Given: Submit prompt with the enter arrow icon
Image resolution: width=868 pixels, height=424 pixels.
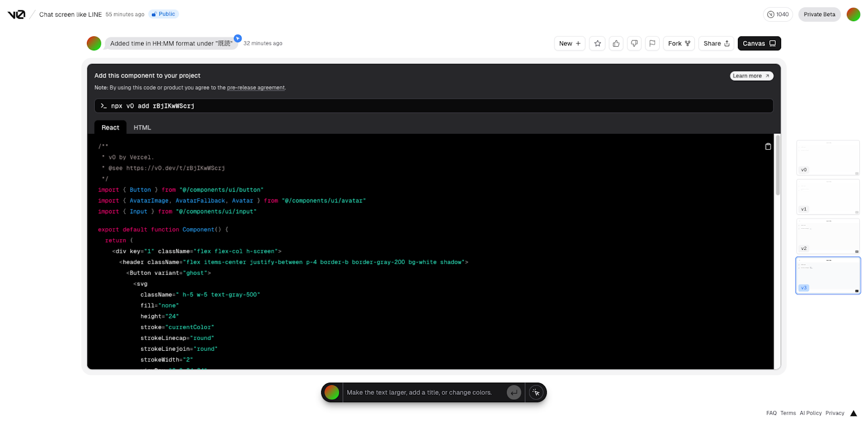Looking at the screenshot, I should click(x=514, y=393).
